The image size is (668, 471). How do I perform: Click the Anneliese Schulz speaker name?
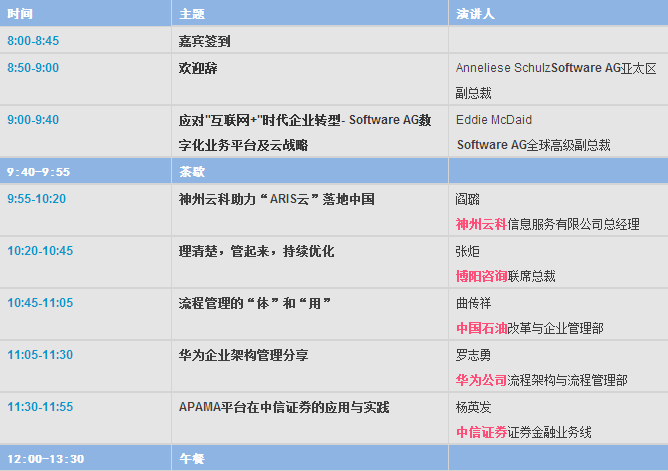pos(503,68)
